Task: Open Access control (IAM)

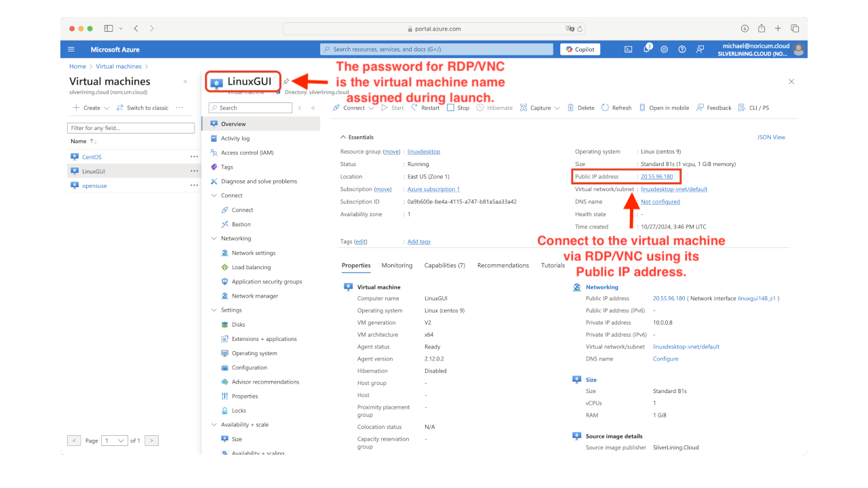Action: click(247, 152)
